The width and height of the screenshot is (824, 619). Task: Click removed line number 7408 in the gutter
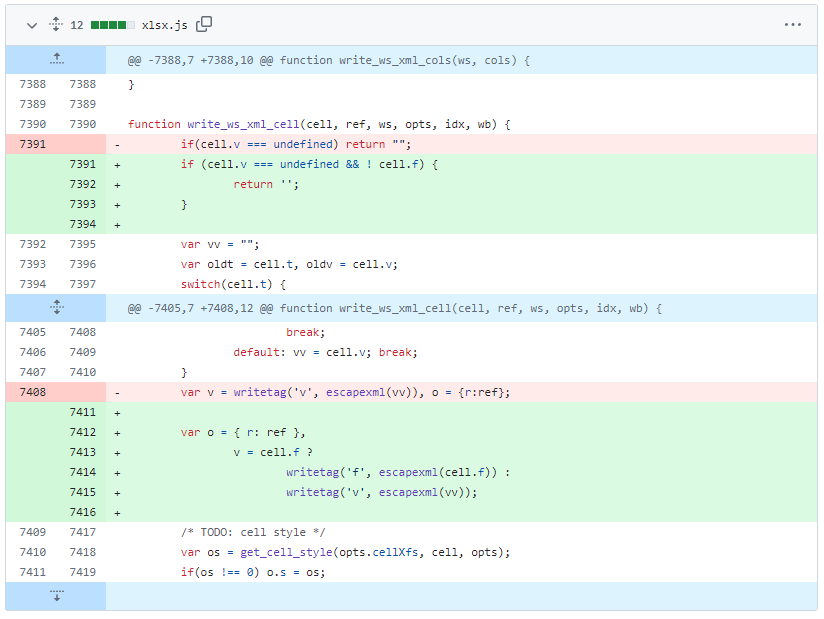point(33,391)
